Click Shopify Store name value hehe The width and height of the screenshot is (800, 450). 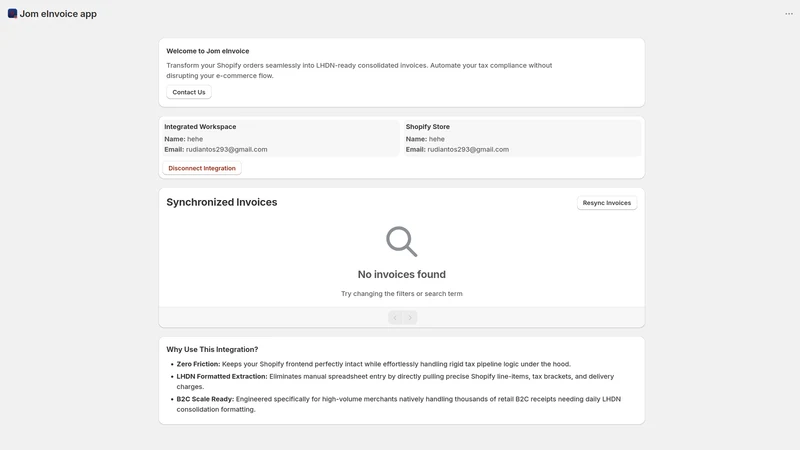[x=436, y=139]
